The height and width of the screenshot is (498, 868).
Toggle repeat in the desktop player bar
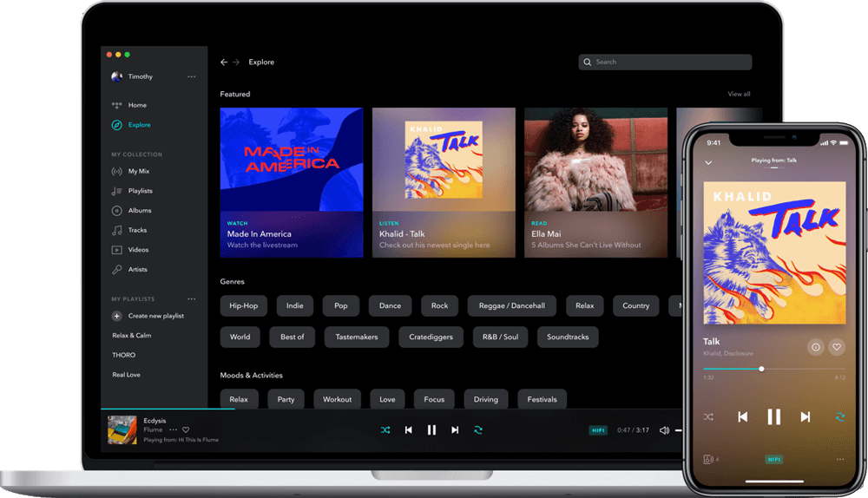pyautogui.click(x=478, y=430)
